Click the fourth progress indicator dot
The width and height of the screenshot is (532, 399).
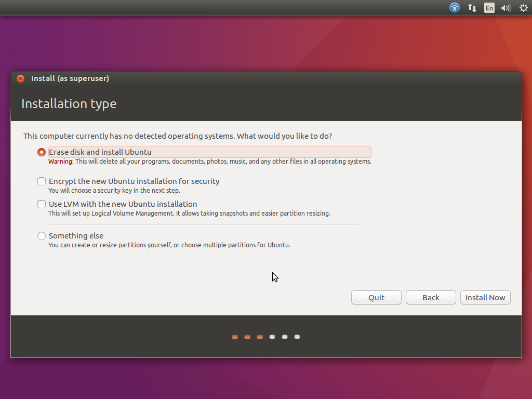tap(272, 337)
